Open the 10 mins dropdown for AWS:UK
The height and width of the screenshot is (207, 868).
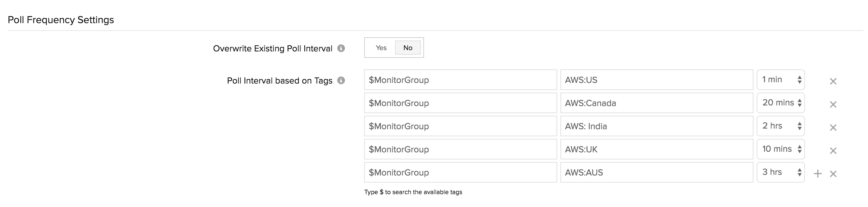tap(780, 149)
